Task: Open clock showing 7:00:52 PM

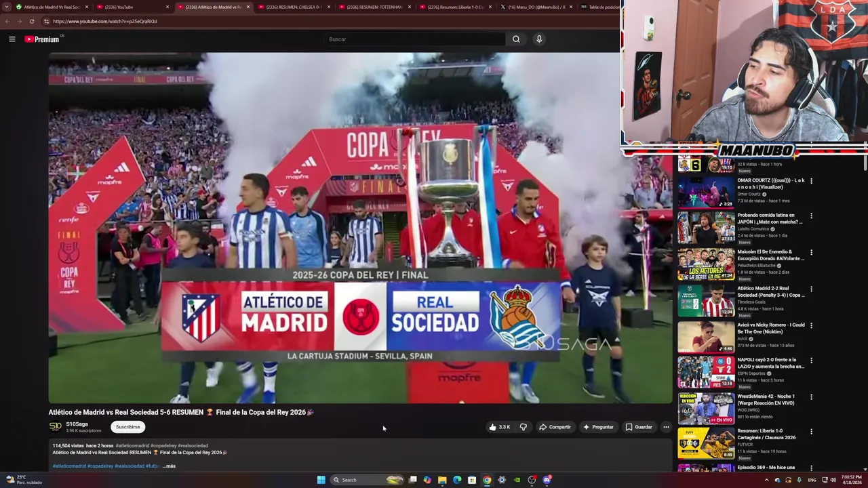Action: click(x=851, y=480)
